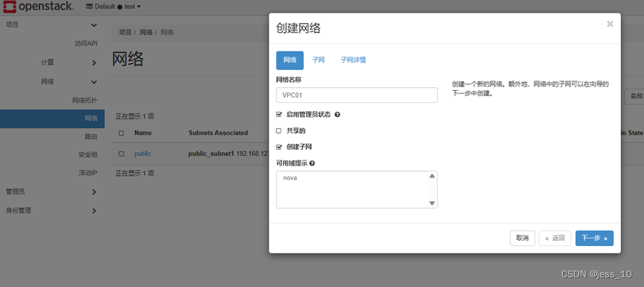Open 网络拓扑 in sidebar
Image resolution: width=644 pixels, height=287 pixels.
coord(85,101)
